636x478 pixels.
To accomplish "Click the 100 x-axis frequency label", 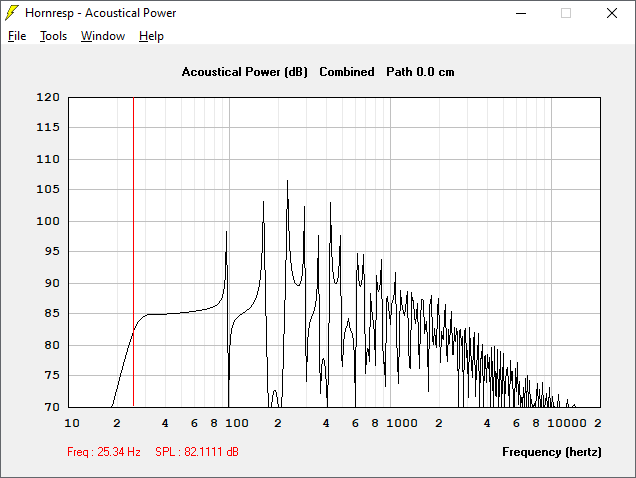I will (237, 423).
